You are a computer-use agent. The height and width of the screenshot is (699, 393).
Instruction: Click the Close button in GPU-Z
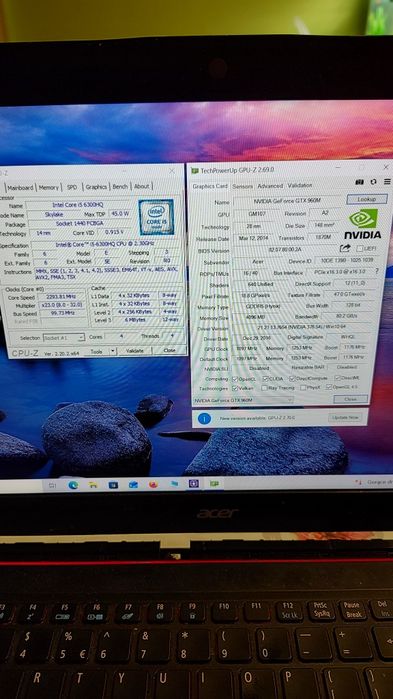click(x=350, y=399)
